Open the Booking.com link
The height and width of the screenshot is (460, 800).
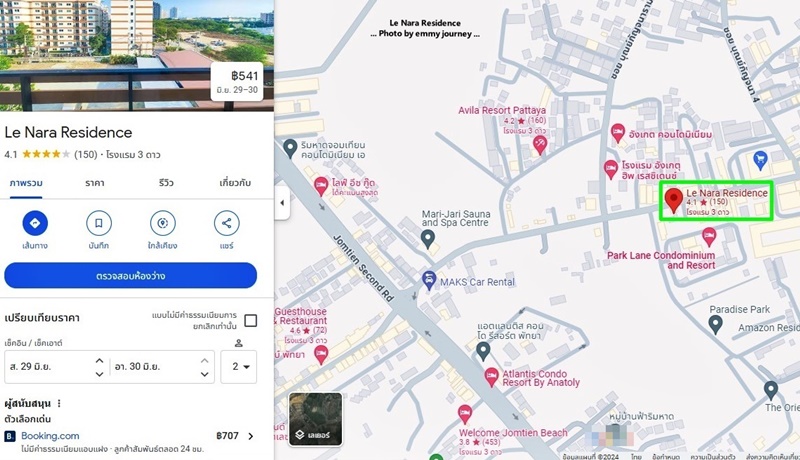pyautogui.click(x=50, y=436)
